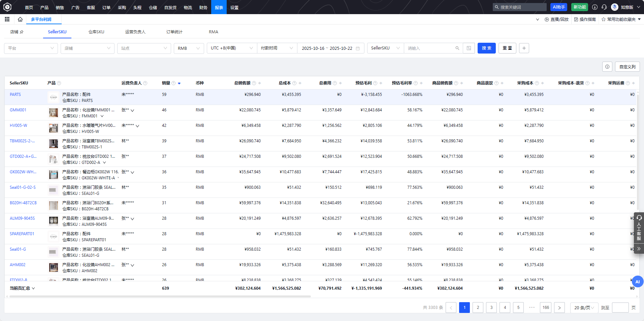Click the floating blue AI assistant bubble
The image size is (644, 321).
[637, 282]
